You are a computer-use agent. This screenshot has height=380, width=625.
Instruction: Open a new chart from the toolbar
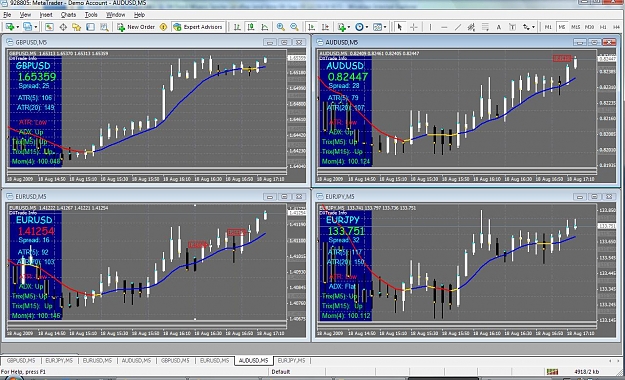pos(10,27)
